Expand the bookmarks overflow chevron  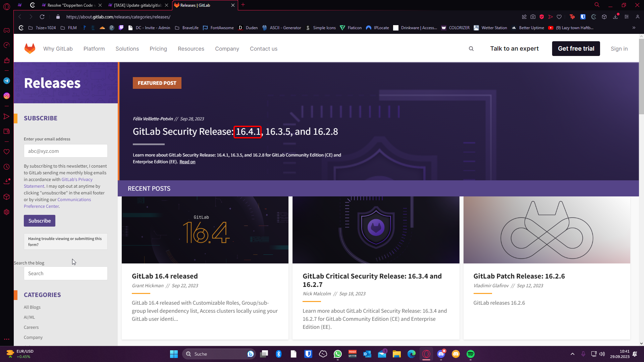pos(634,28)
